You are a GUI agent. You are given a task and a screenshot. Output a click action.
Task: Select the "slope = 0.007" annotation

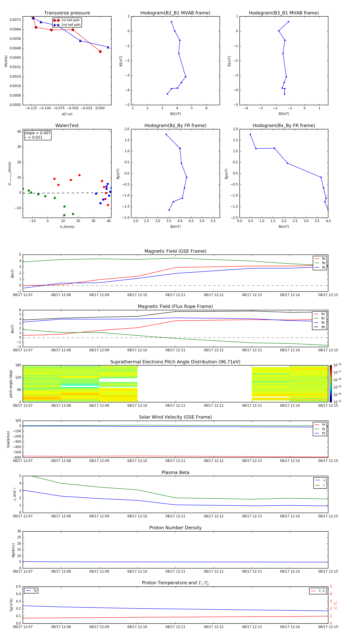[x=37, y=133]
